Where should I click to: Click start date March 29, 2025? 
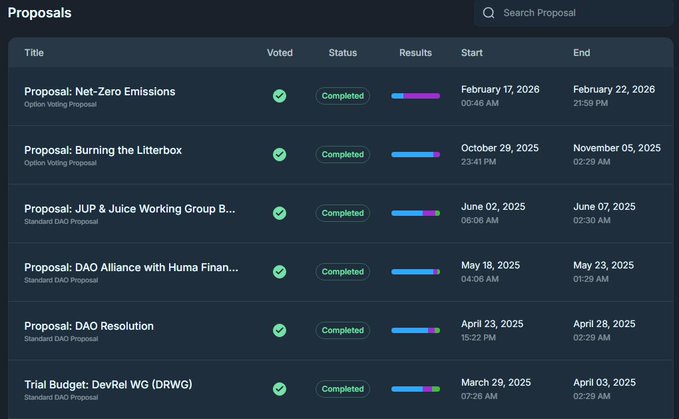coord(496,383)
